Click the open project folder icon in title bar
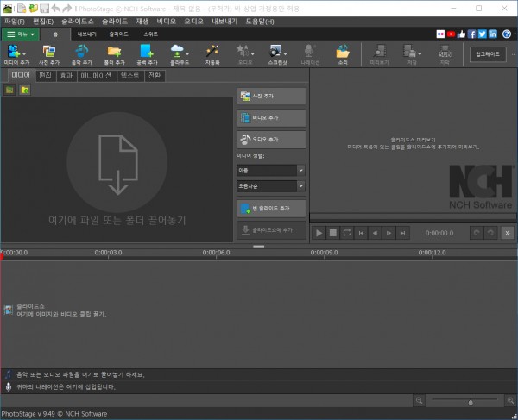 point(34,9)
